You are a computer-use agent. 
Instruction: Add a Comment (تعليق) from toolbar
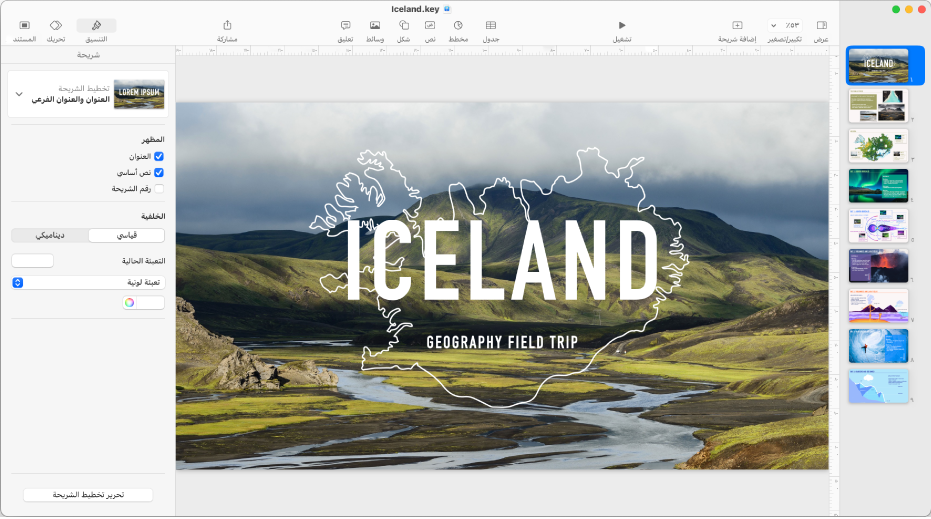346,26
